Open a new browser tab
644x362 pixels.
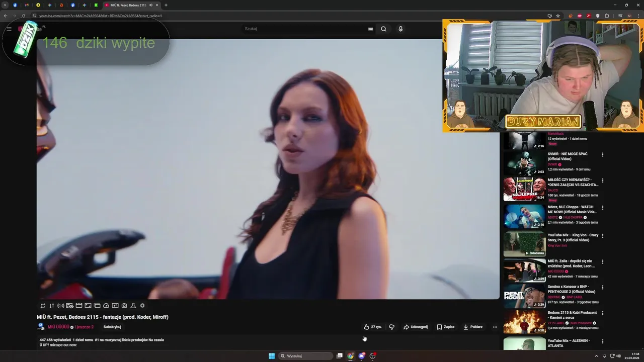pos(166,5)
